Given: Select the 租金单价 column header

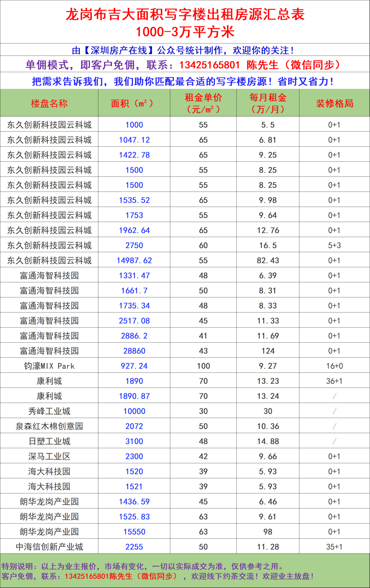Looking at the screenshot, I should (203, 103).
